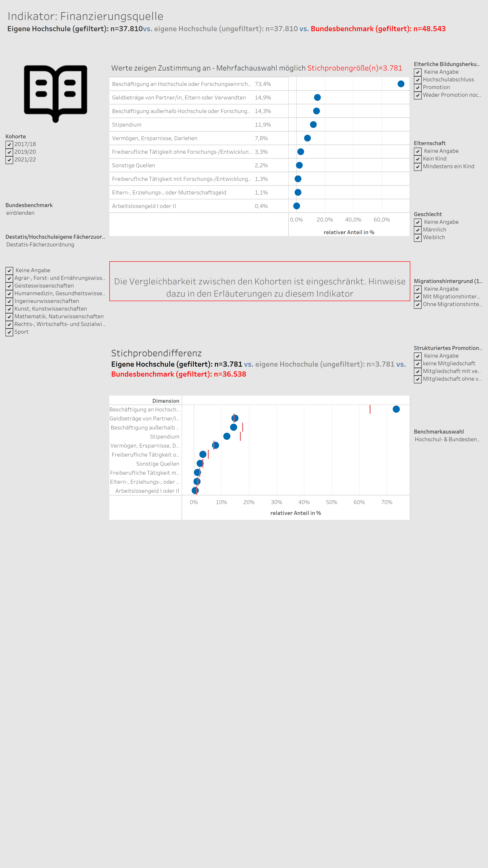Viewport: 488px width, 868px height.
Task: Uncheck Hochschulabschluss under Elterliche Bildungsherkunft
Action: coord(418,80)
